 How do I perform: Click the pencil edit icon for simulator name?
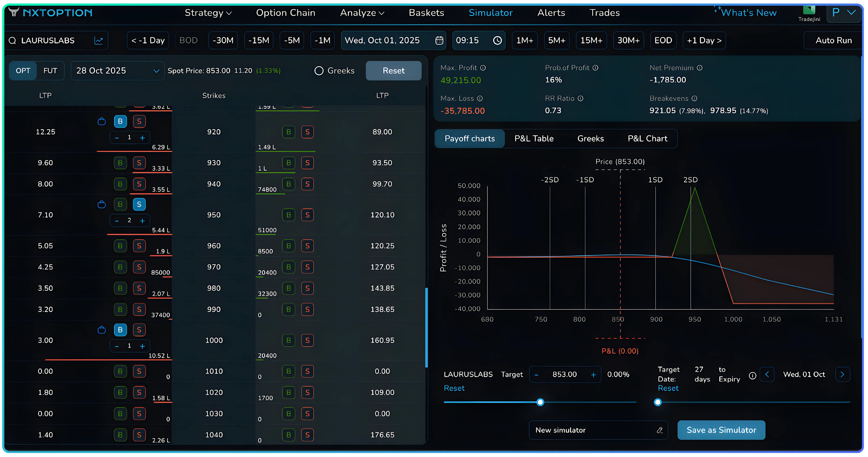pos(659,430)
